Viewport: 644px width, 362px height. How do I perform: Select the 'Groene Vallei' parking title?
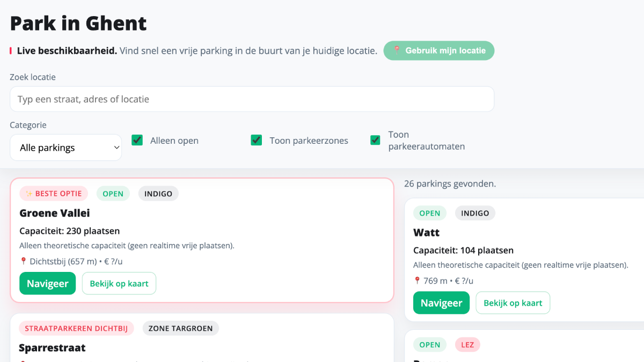[x=55, y=213]
